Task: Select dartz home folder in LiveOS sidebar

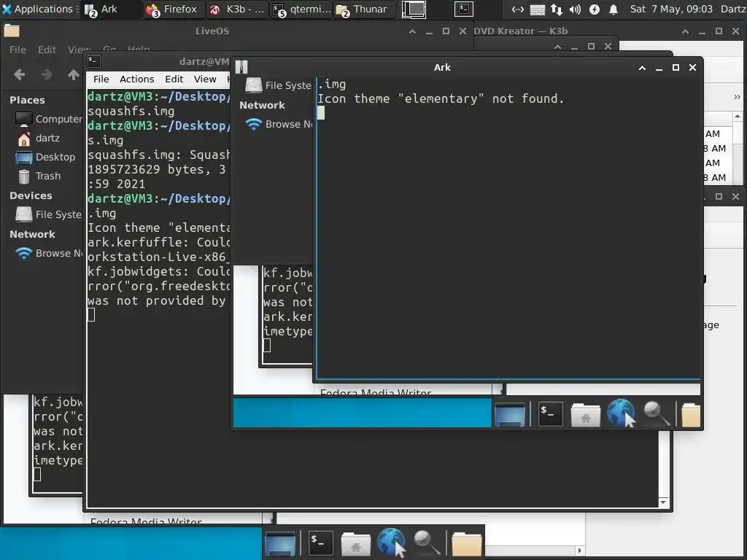Action: (x=39, y=138)
